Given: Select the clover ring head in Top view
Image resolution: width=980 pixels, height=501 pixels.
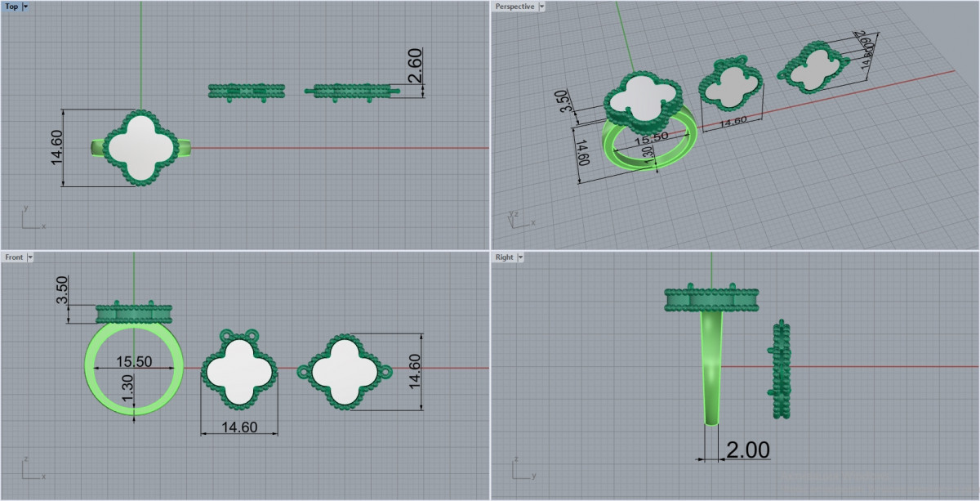Looking at the screenshot, I should click(x=140, y=147).
